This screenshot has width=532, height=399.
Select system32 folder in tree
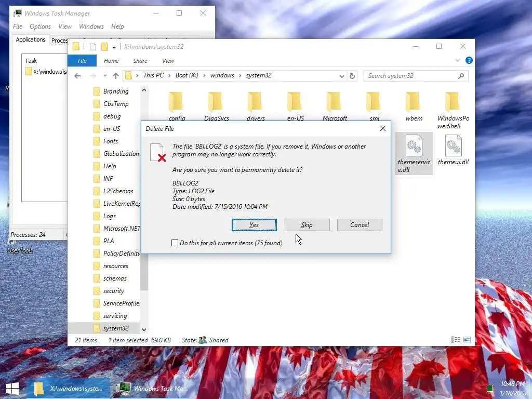[116, 328]
